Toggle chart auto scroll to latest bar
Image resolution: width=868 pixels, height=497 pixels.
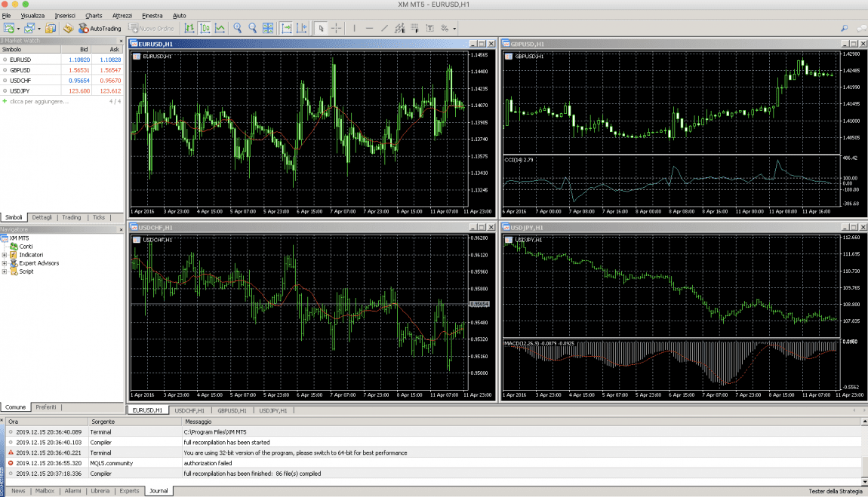point(287,28)
